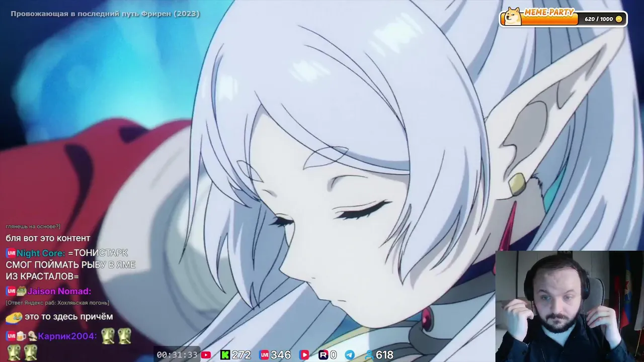Image resolution: width=644 pixels, height=362 pixels.
Task: Click the Doge icon in Meme Party widget
Action: 513,16
